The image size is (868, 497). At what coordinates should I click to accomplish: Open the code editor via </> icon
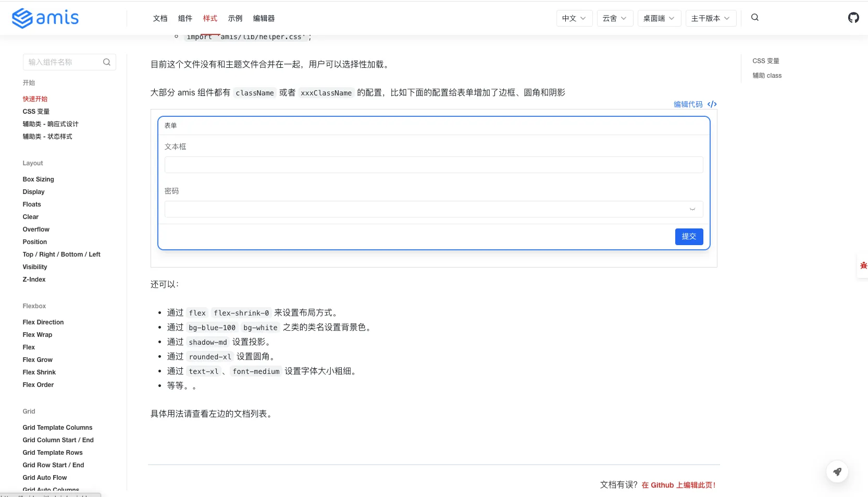(712, 104)
